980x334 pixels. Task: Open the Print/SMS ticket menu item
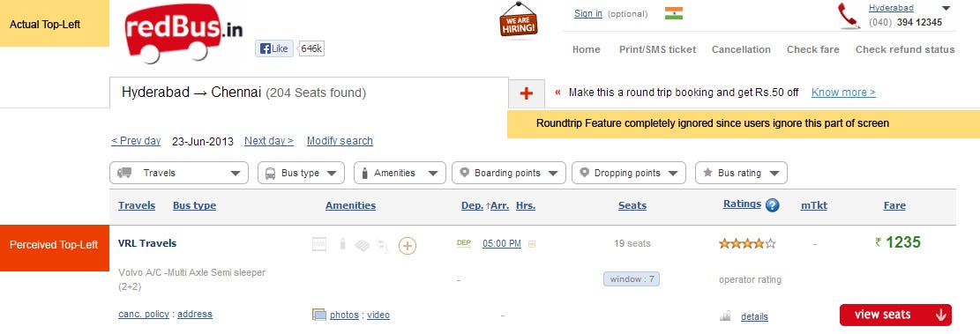pos(657,49)
